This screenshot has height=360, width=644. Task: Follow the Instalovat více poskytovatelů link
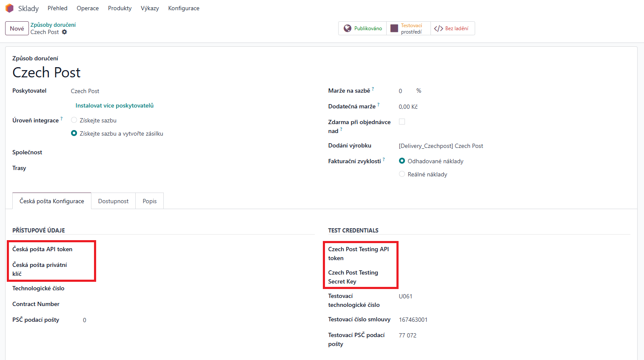point(114,105)
